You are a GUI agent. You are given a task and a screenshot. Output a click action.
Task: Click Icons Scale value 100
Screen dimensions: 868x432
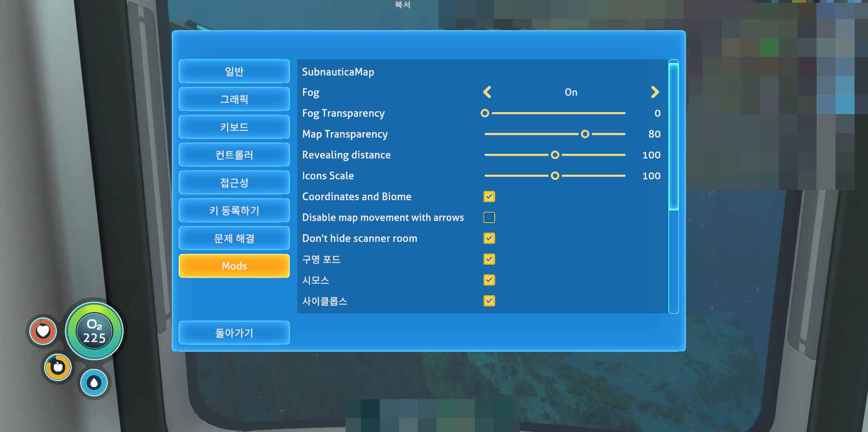[x=651, y=176]
